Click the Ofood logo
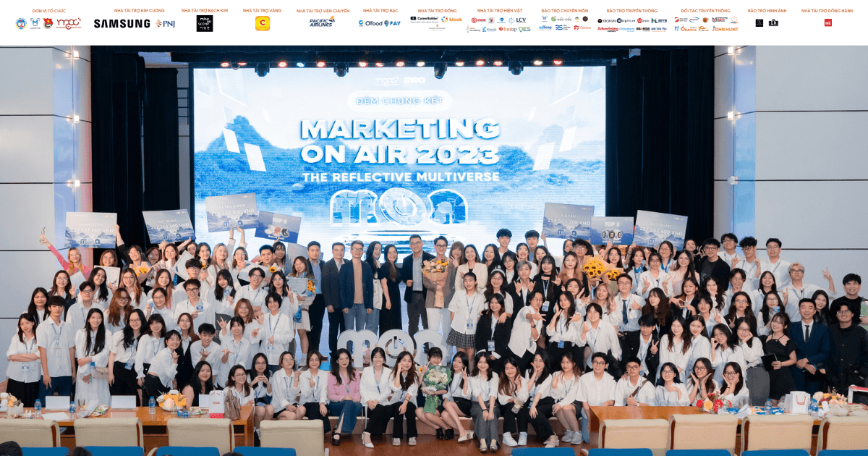The height and width of the screenshot is (456, 868). pyautogui.click(x=373, y=23)
